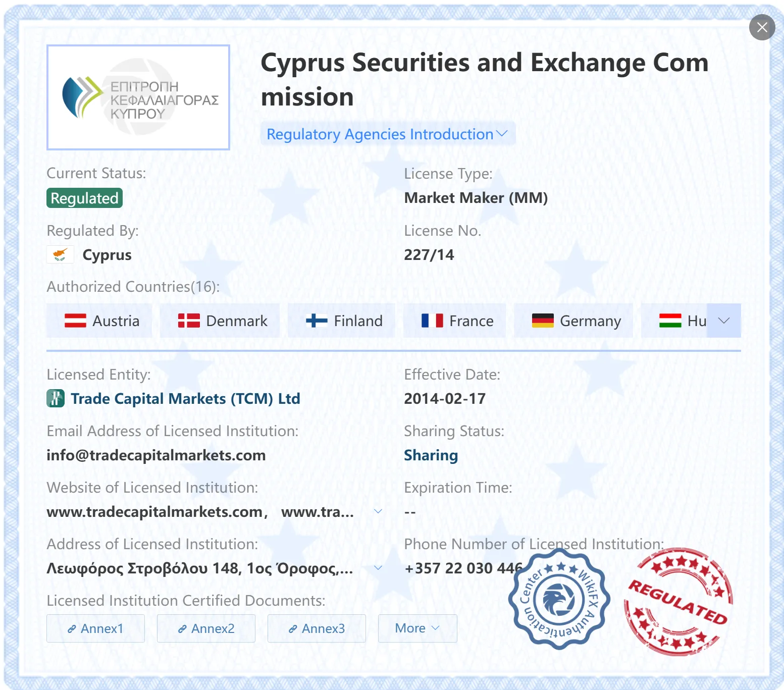784x690 pixels.
Task: Expand the licensed institution websites list
Action: click(x=378, y=511)
